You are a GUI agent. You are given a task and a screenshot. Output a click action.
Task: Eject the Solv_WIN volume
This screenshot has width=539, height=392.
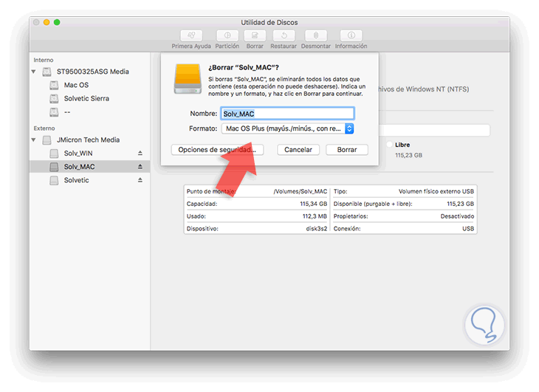(140, 153)
